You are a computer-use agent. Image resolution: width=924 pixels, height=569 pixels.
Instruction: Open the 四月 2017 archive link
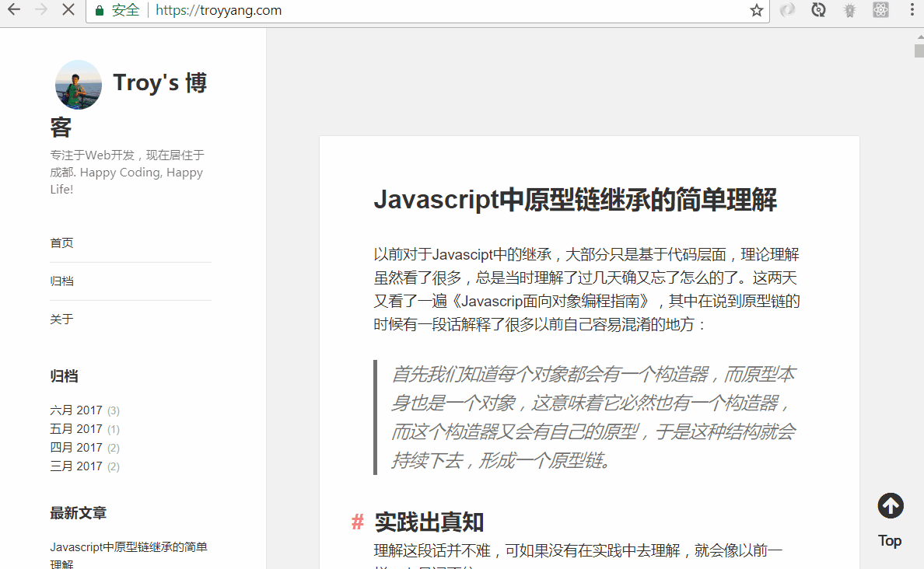76,448
